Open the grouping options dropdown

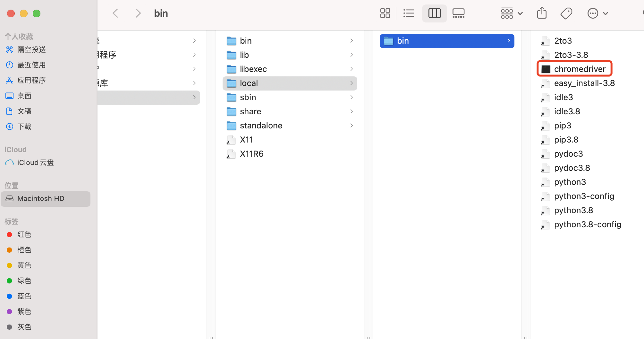[511, 13]
